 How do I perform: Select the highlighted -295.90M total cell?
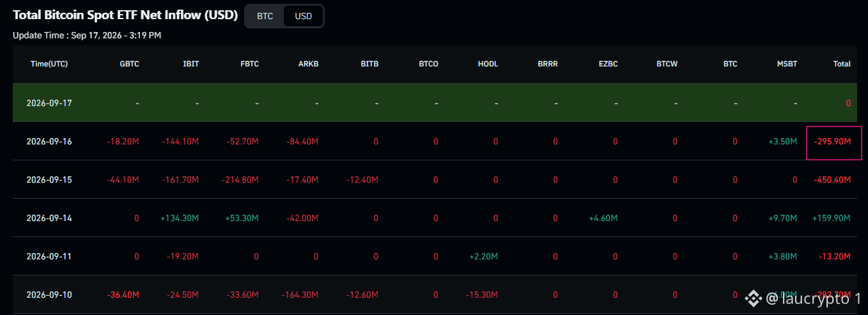(x=834, y=141)
